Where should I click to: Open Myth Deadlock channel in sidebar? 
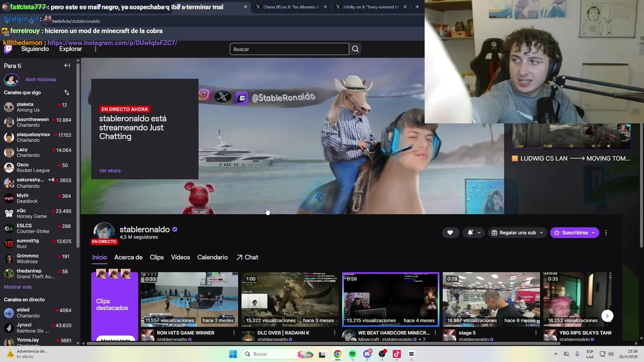click(38, 198)
